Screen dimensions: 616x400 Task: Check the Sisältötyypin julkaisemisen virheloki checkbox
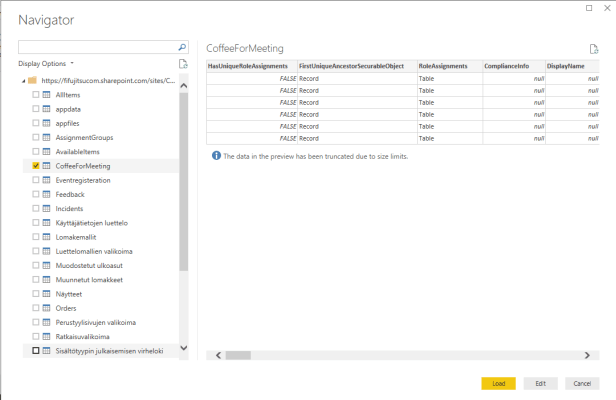coord(36,350)
